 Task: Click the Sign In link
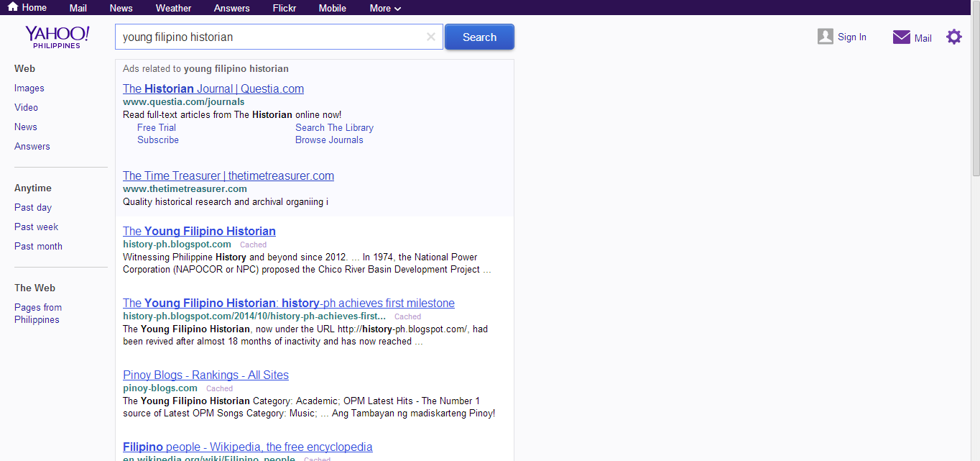point(852,37)
